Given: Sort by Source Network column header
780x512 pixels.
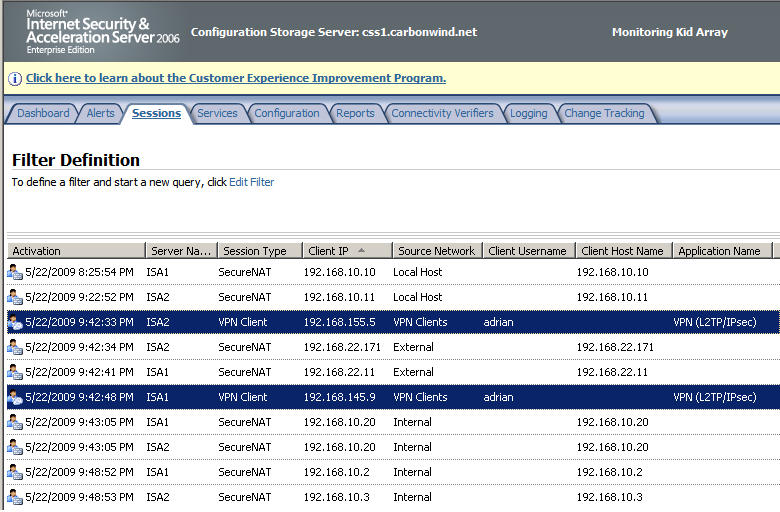Looking at the screenshot, I should coord(437,251).
